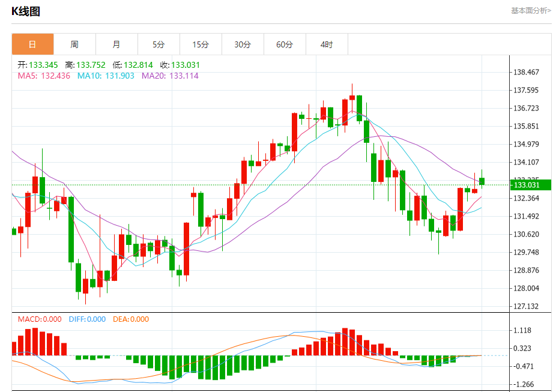Click the 134.107 price axis label
559x392 pixels.
tap(526, 162)
